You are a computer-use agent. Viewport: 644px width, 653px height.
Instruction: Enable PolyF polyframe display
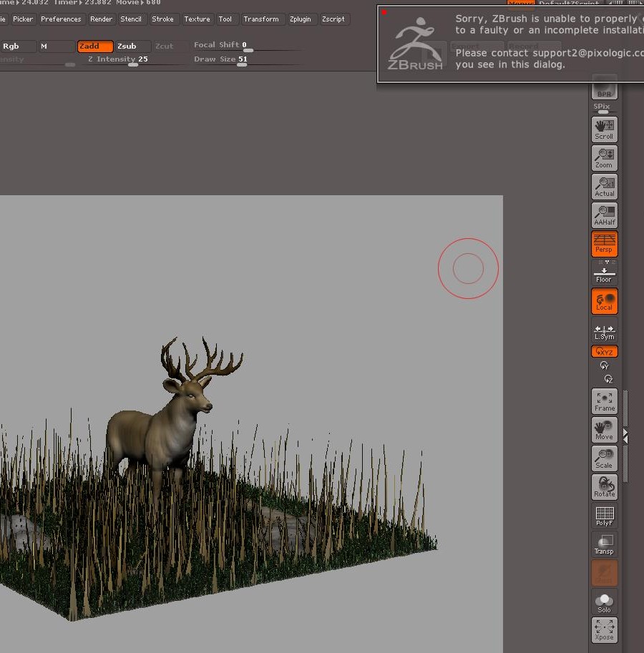tap(604, 516)
